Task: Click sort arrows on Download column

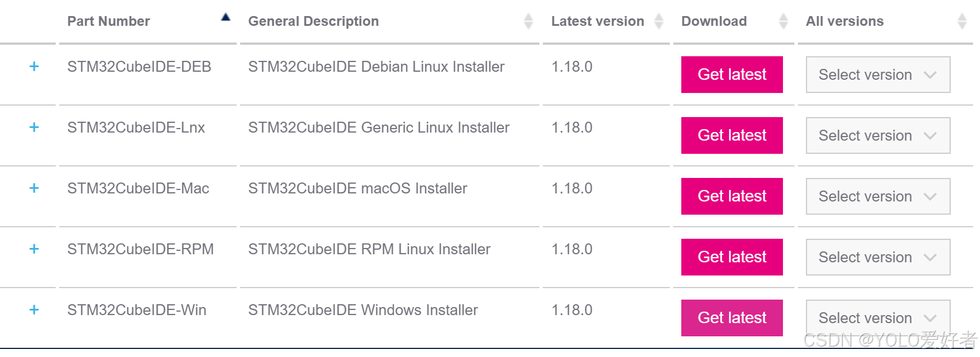Action: (x=784, y=21)
